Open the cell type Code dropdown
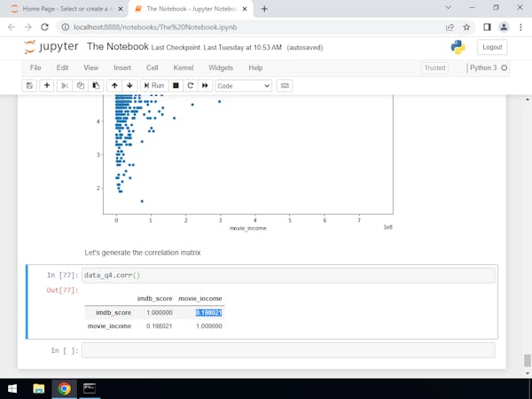The image size is (532, 399). click(x=243, y=86)
